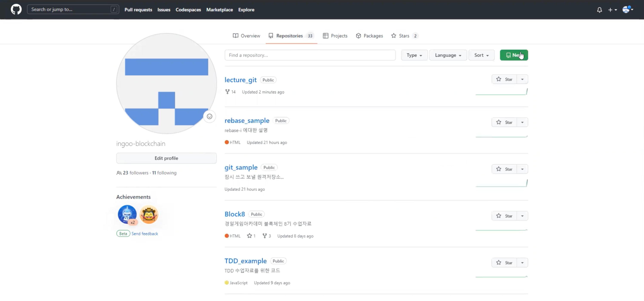This screenshot has width=644, height=301.
Task: Click the smiley set-status icon on avatar
Action: click(x=209, y=116)
